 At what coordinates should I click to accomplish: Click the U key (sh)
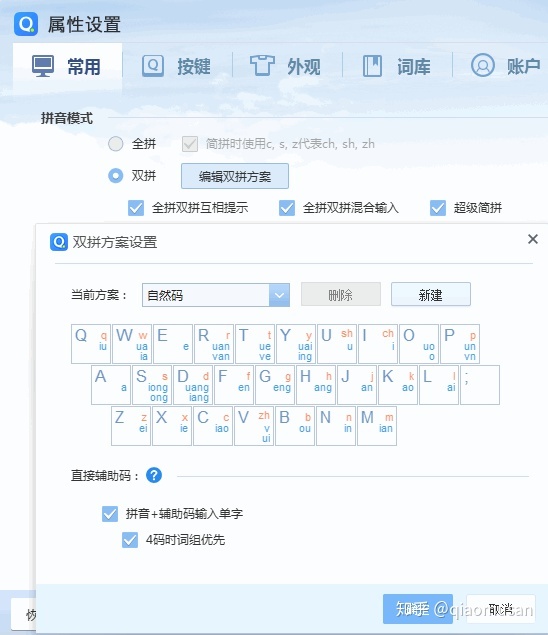pyautogui.click(x=337, y=344)
